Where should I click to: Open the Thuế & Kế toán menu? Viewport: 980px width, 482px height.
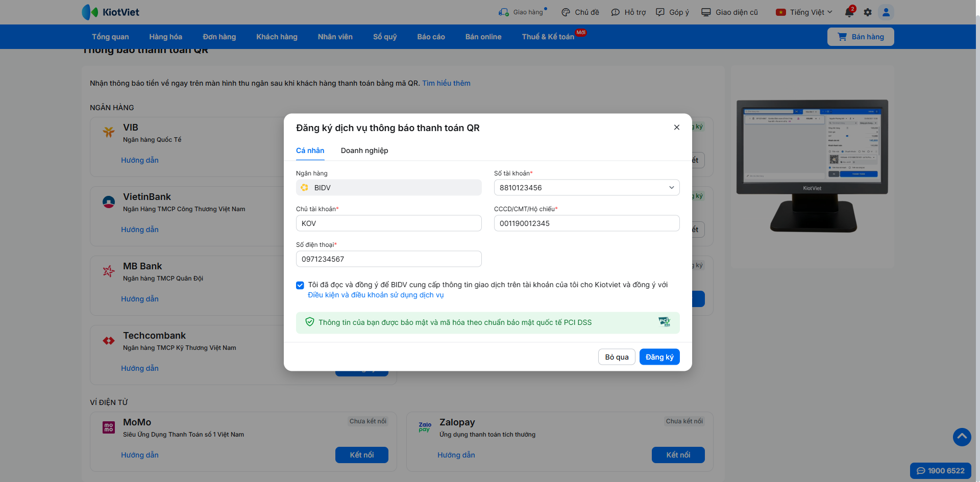548,37
